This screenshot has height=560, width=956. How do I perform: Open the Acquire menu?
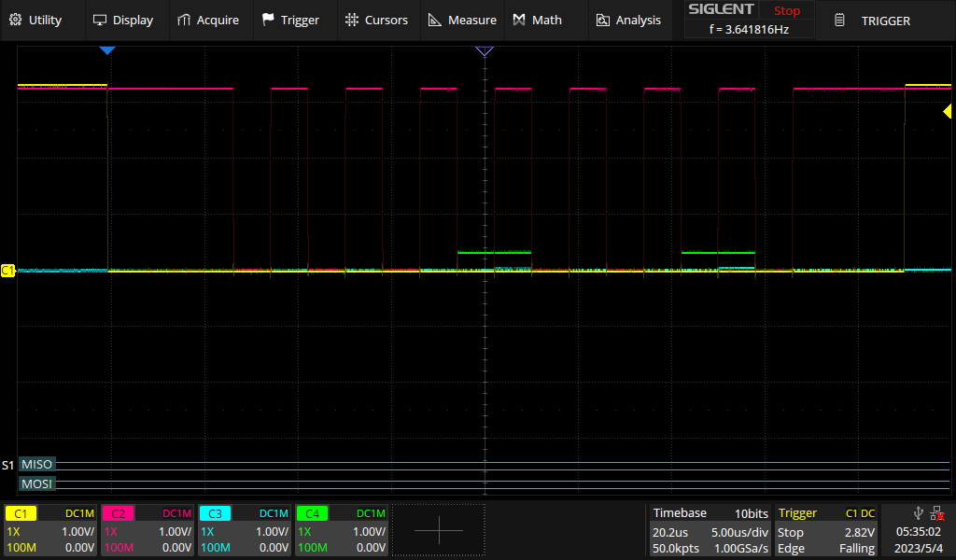(x=209, y=20)
